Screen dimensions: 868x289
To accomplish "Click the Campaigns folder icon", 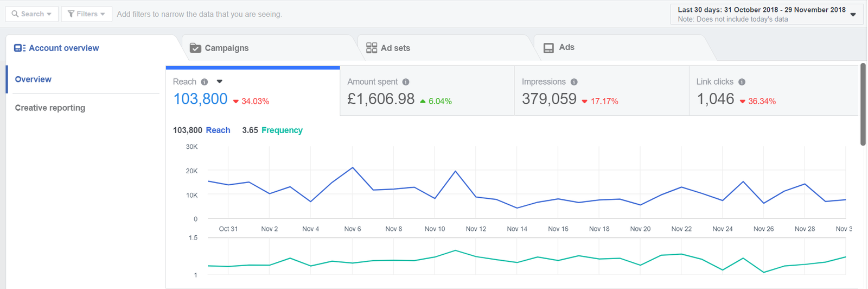I will pyautogui.click(x=195, y=48).
